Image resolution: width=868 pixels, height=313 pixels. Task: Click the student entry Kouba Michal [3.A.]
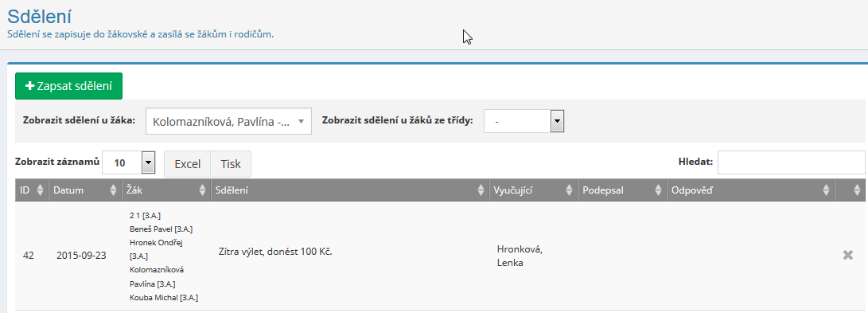(163, 298)
